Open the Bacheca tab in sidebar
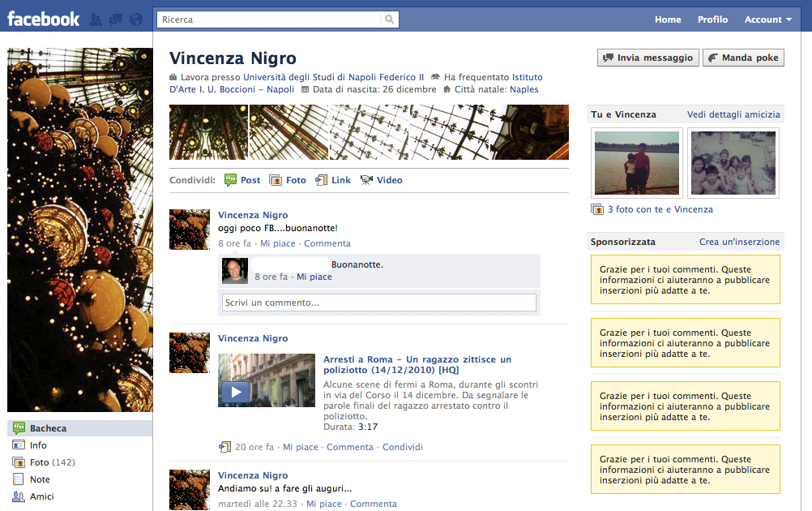Screen dimensions: 812x511 tap(48, 428)
